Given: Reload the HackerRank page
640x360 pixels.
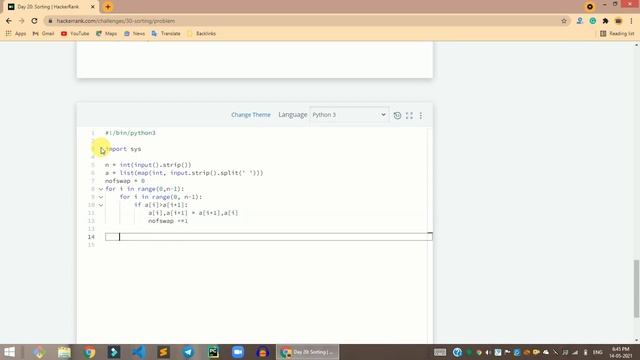Looking at the screenshot, I should point(34,21).
